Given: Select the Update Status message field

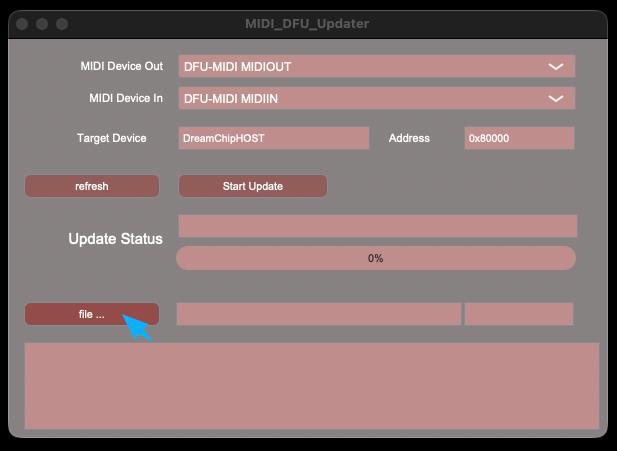Looking at the screenshot, I should coord(377,226).
